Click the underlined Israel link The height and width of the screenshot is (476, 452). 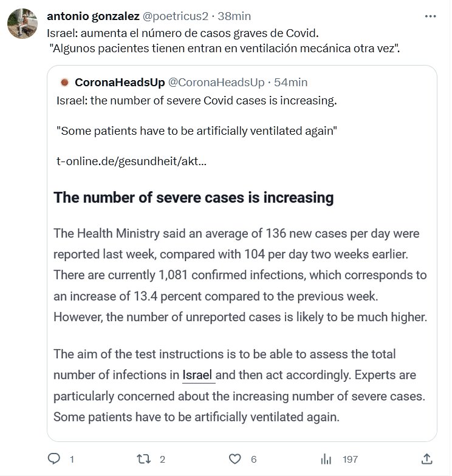198,375
